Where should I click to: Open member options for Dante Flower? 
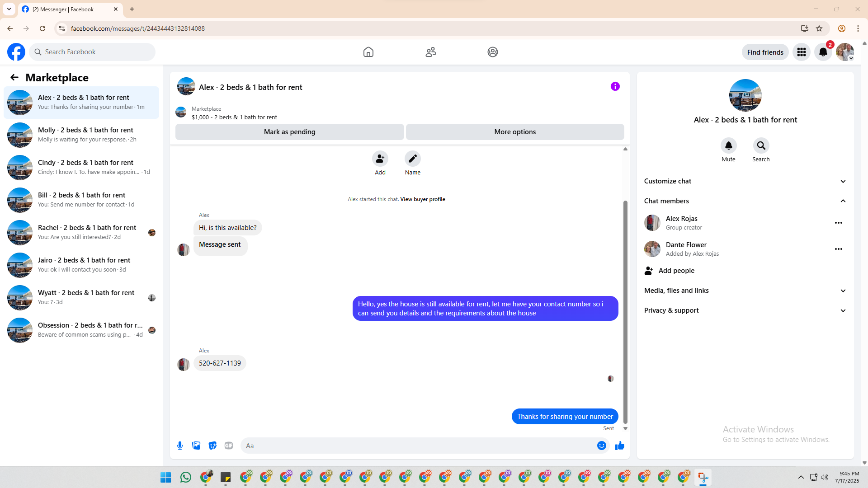[x=839, y=249]
